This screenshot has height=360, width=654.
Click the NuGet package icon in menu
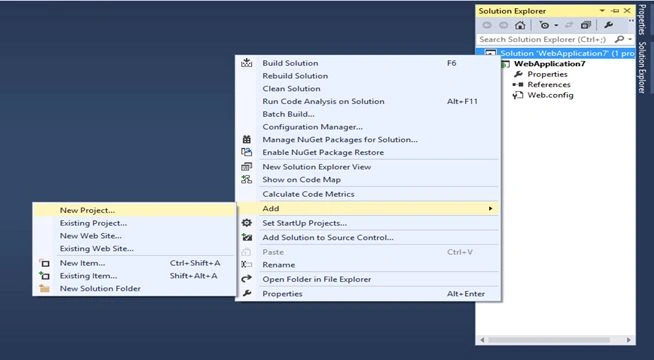(247, 139)
